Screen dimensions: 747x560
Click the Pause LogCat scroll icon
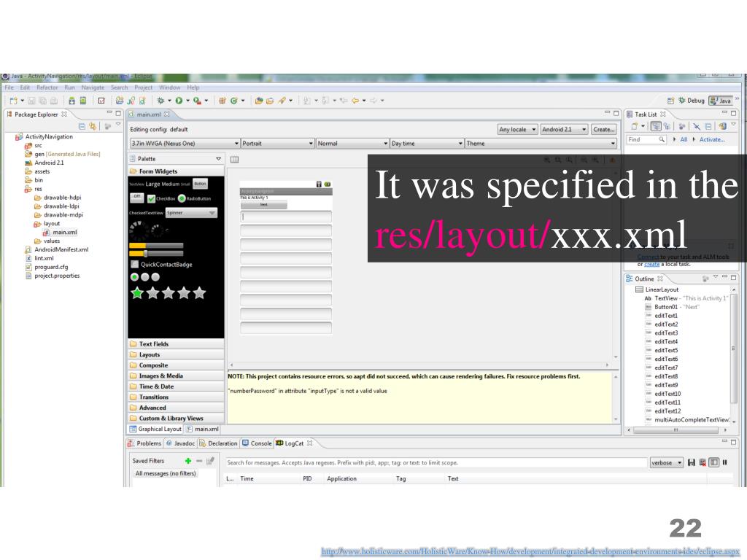tap(725, 462)
